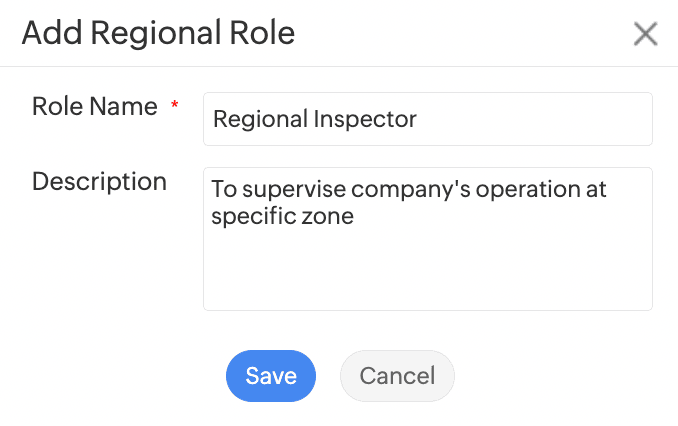Click the Description label
The image size is (678, 426).
click(99, 182)
